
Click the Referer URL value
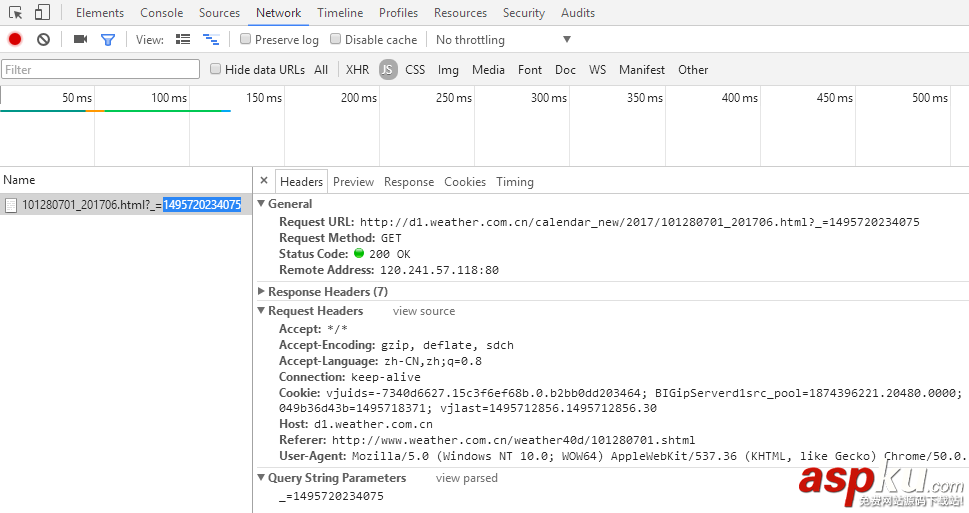(514, 440)
